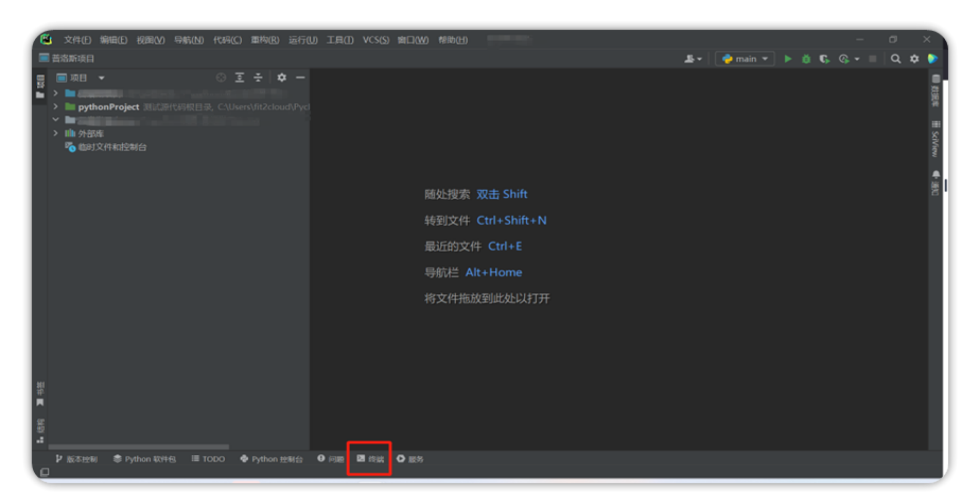Open the 文件(F) menu
This screenshot has width=980, height=503.
tap(77, 40)
